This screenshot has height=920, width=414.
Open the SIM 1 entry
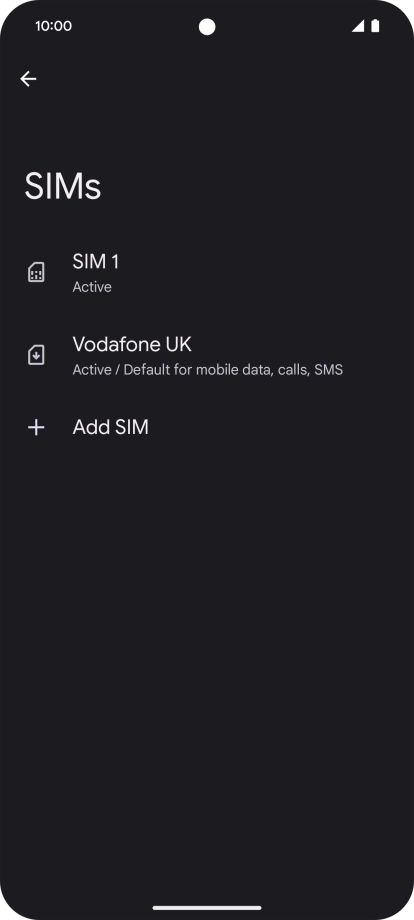[207, 272]
